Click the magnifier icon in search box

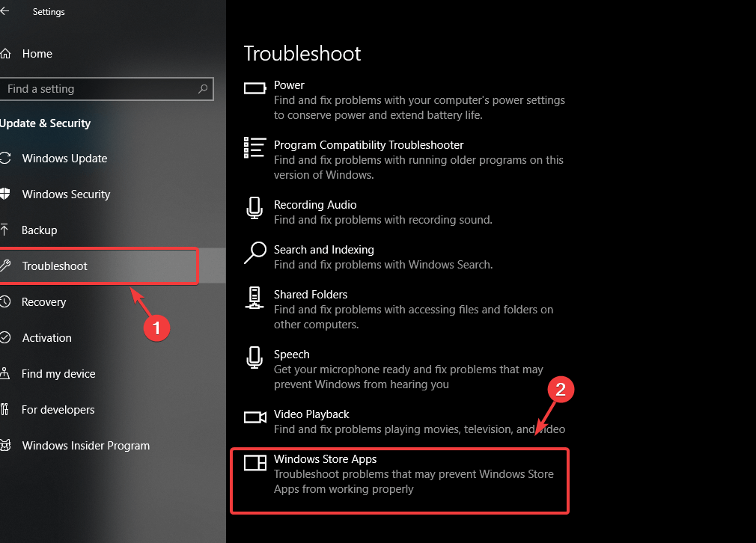(x=203, y=89)
